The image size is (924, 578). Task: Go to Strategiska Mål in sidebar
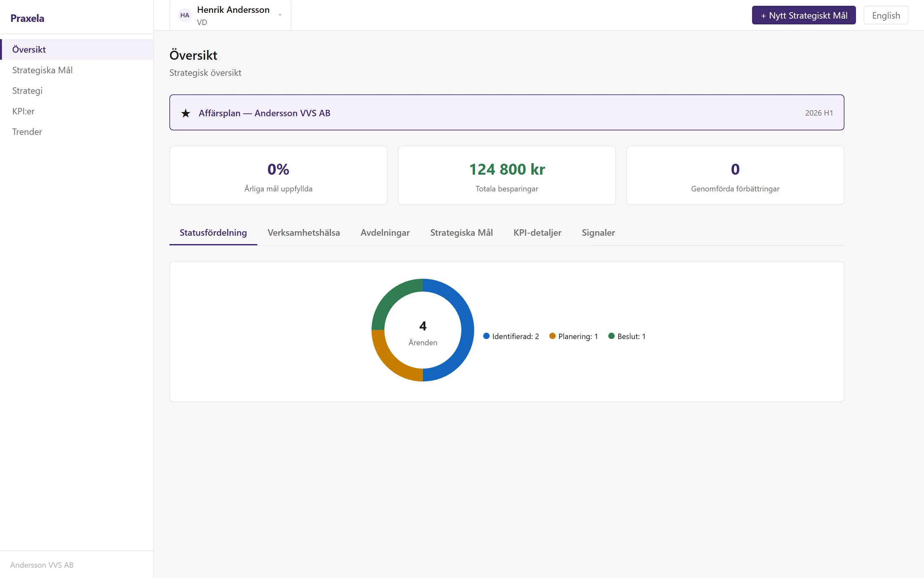pyautogui.click(x=77, y=70)
